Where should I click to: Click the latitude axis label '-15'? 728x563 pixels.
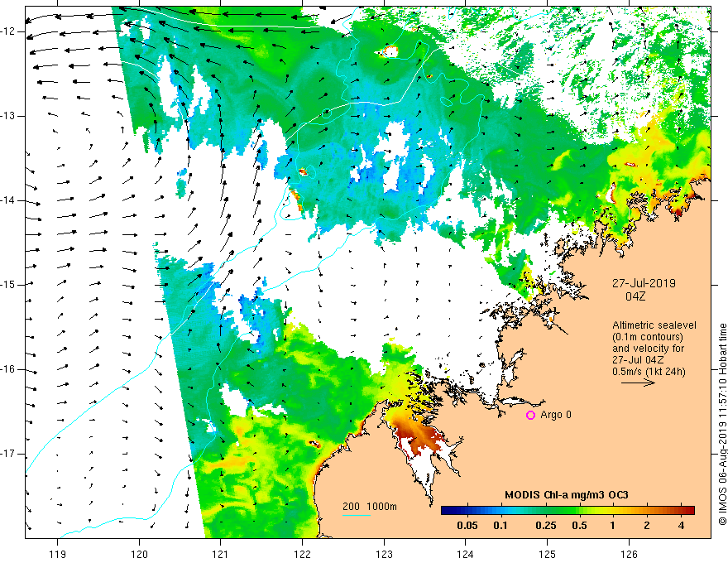8,285
